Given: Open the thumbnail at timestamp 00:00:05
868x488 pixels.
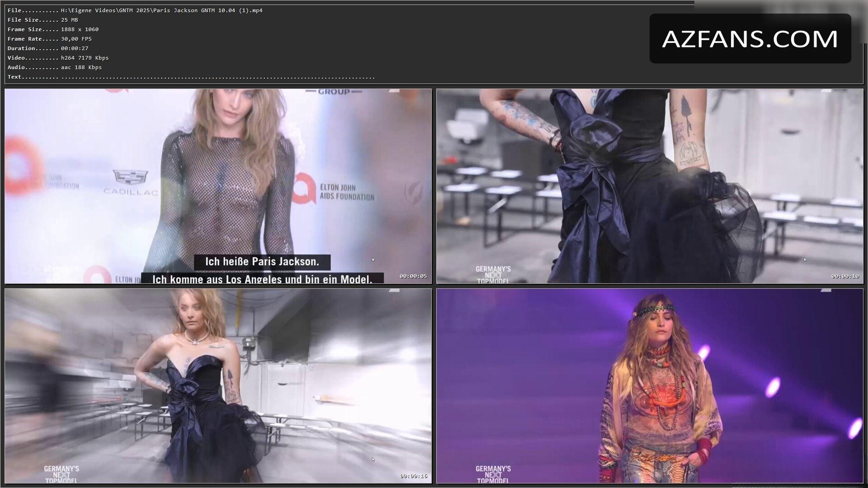Looking at the screenshot, I should pos(218,186).
